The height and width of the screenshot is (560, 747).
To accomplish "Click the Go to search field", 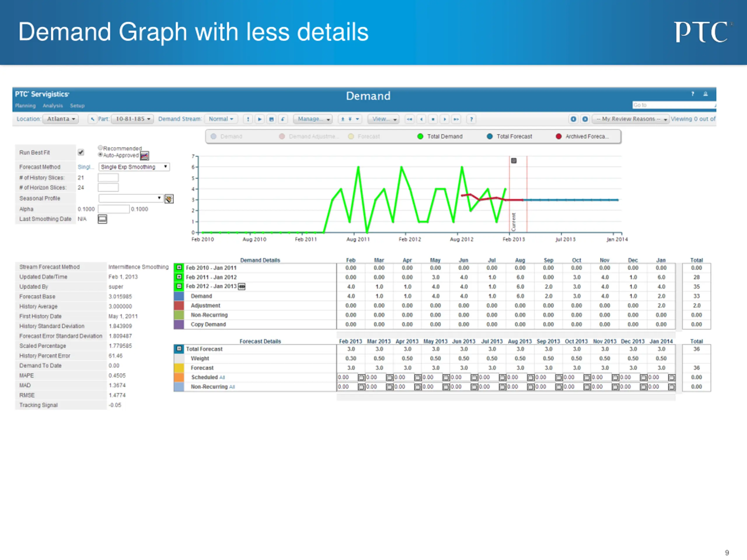I will coord(674,105).
